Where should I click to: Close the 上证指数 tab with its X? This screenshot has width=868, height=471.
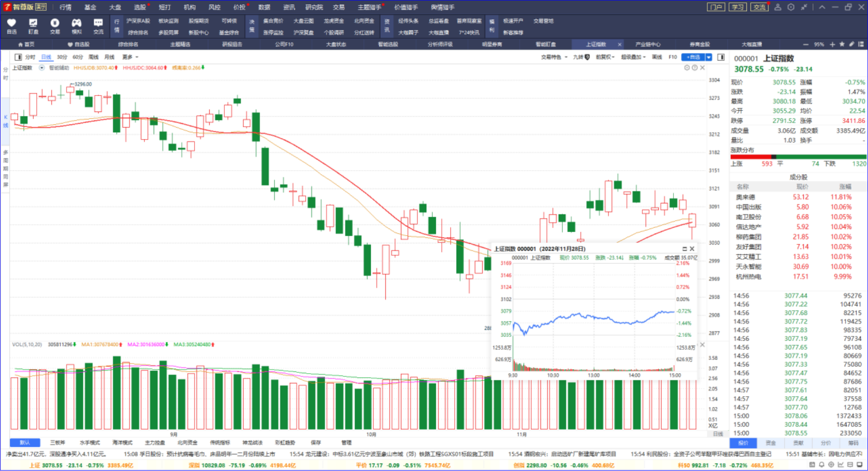click(x=619, y=45)
